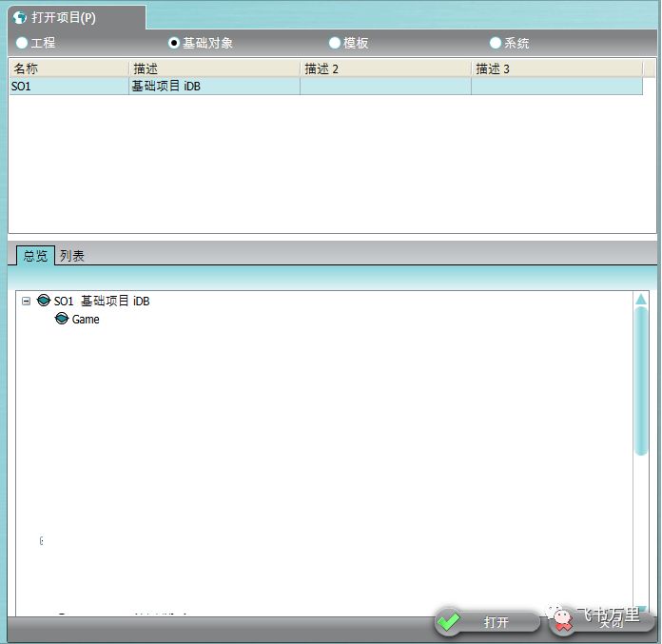Click the 打开 button
This screenshot has width=662, height=644.
coord(487,622)
